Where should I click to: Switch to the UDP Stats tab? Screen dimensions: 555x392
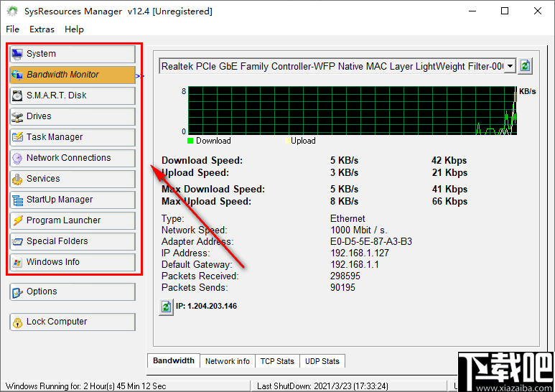(322, 361)
